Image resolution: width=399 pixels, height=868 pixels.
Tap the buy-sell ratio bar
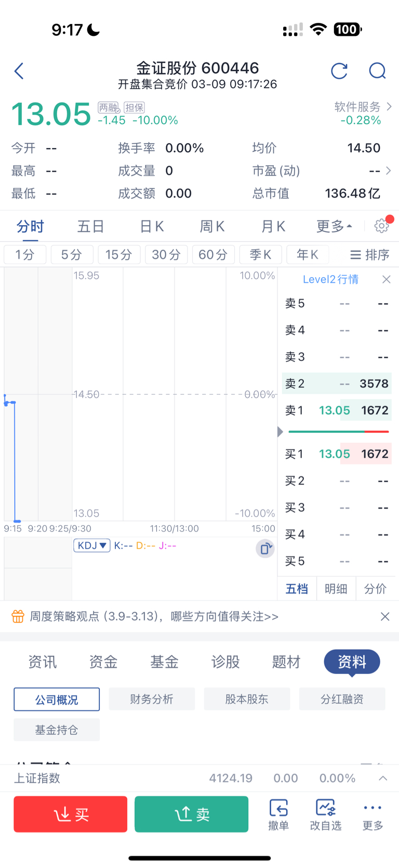(x=339, y=432)
